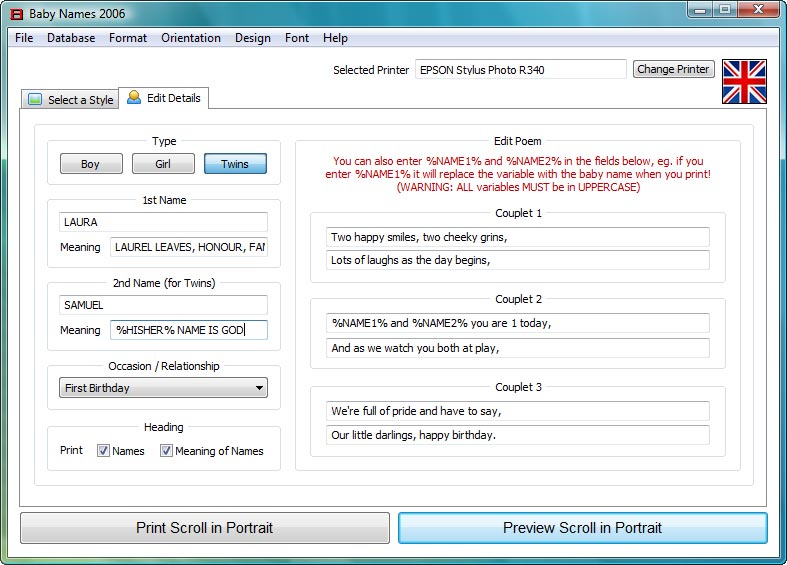Open the Design menu

point(252,38)
